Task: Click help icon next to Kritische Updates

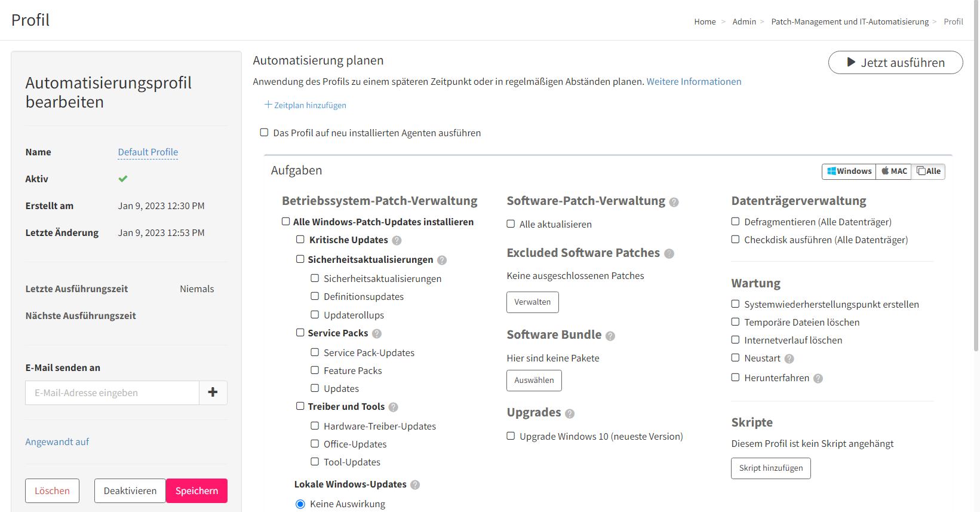Action: (x=397, y=240)
